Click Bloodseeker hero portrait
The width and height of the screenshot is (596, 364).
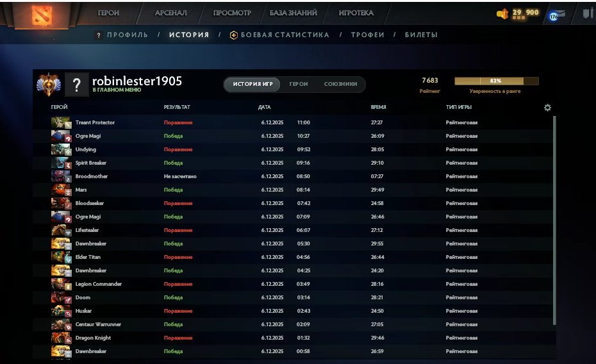[61, 203]
